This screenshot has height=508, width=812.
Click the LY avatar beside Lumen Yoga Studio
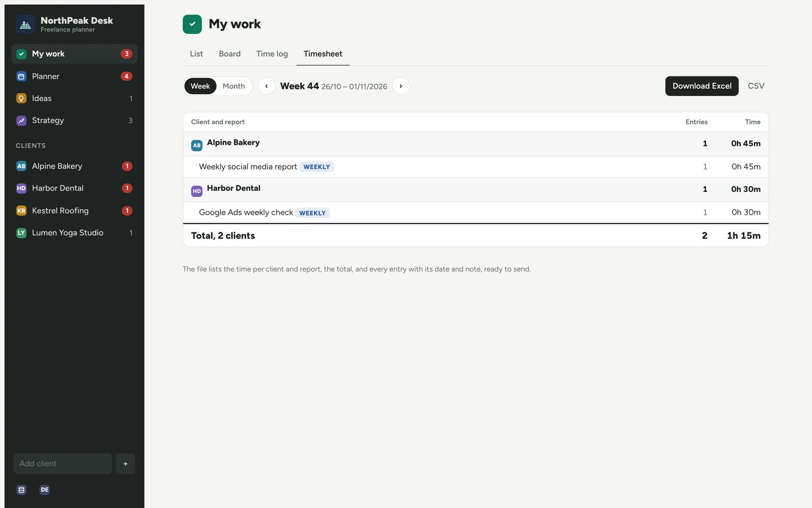point(22,233)
